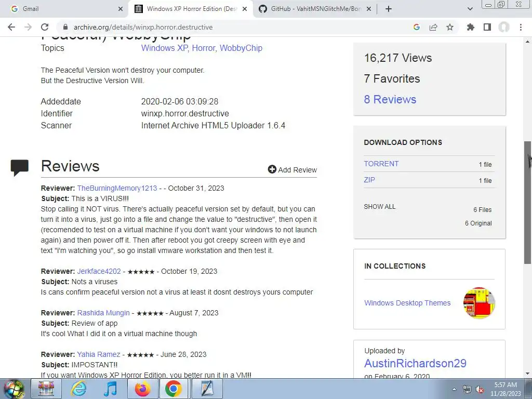Click the scrollbar down arrow

(x=528, y=374)
